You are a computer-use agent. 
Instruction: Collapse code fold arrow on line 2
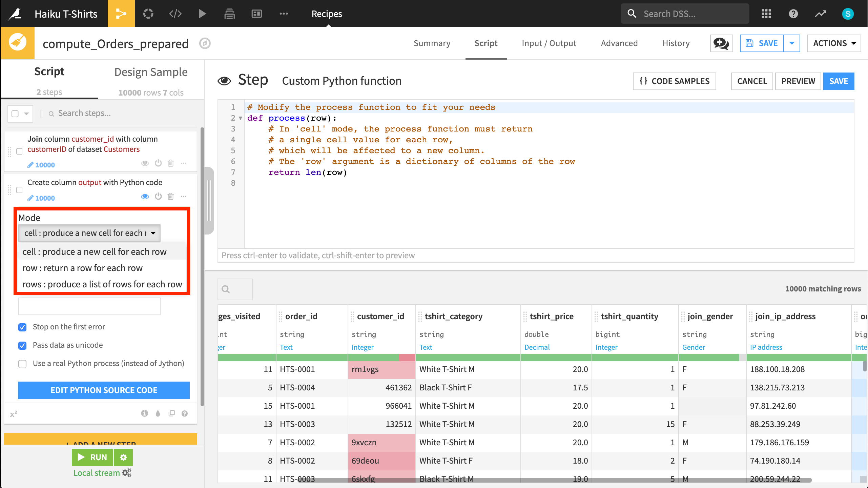(241, 118)
